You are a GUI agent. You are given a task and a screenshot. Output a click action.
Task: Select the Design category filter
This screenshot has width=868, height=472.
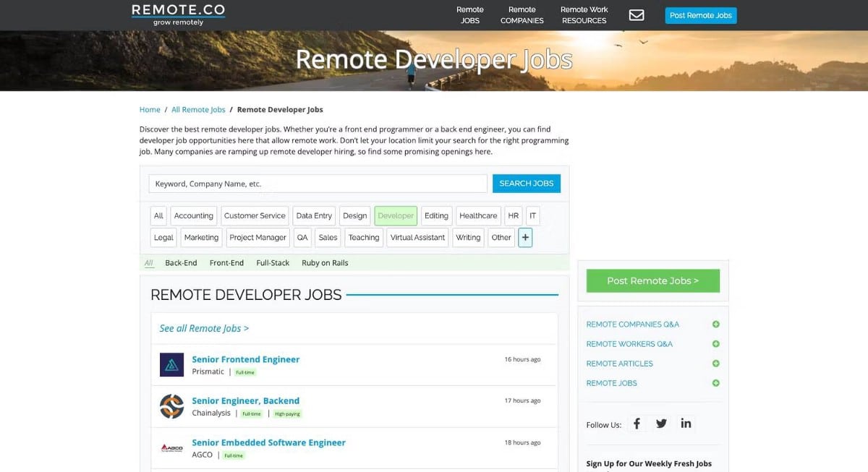[x=354, y=215]
